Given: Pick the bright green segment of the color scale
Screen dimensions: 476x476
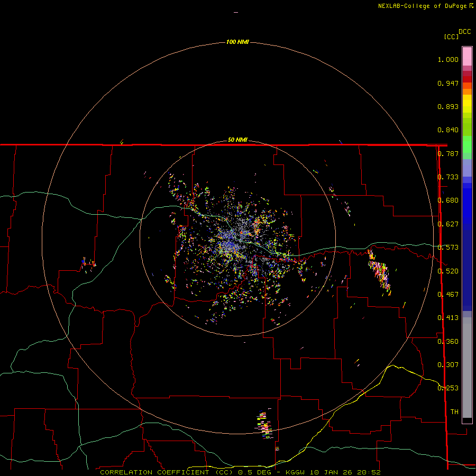Looking at the screenshot, I should (x=467, y=144).
